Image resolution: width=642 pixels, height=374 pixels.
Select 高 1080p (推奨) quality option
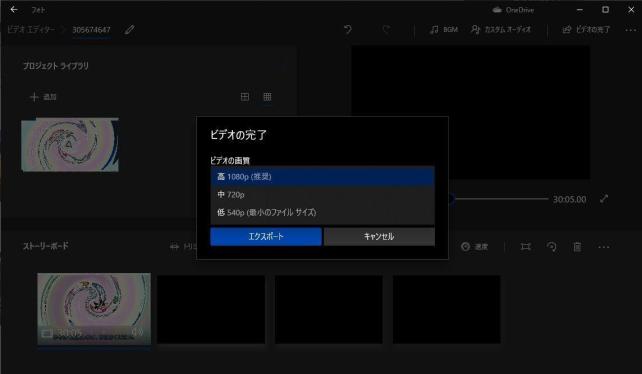[322, 177]
